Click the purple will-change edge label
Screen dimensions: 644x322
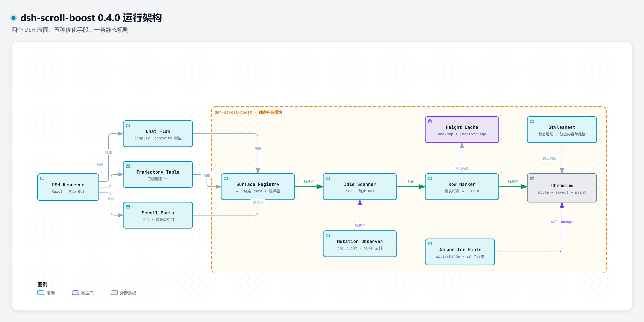pos(562,222)
